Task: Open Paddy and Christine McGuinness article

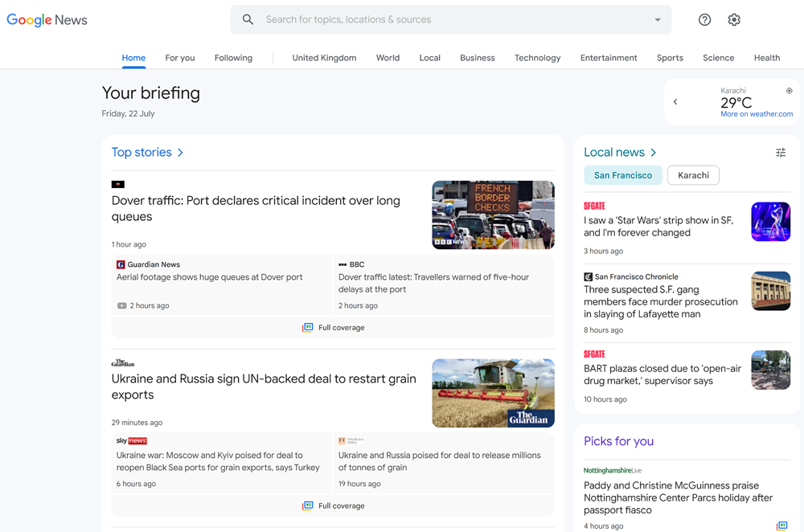Action: pos(678,497)
